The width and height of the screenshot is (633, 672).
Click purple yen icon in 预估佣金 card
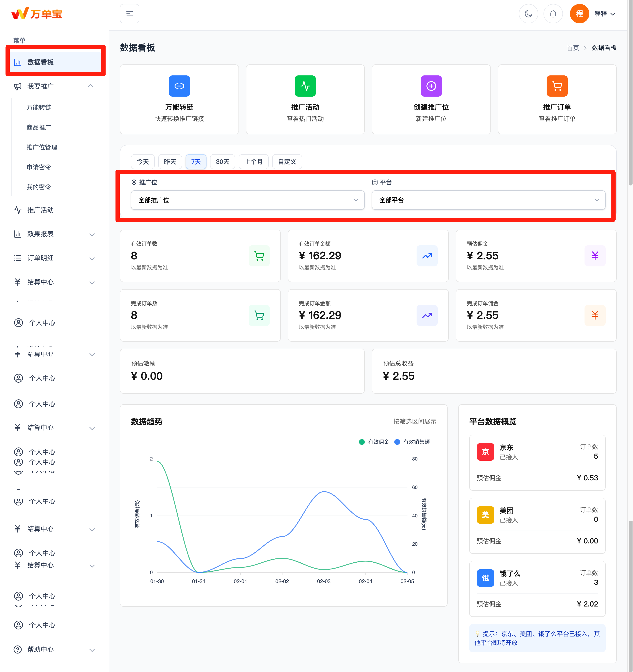click(595, 256)
